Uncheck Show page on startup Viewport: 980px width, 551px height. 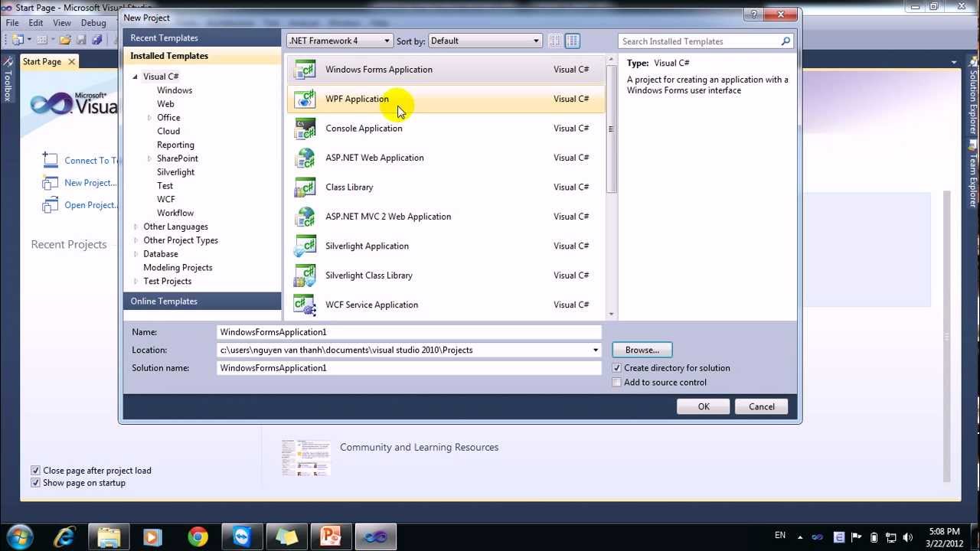(35, 483)
